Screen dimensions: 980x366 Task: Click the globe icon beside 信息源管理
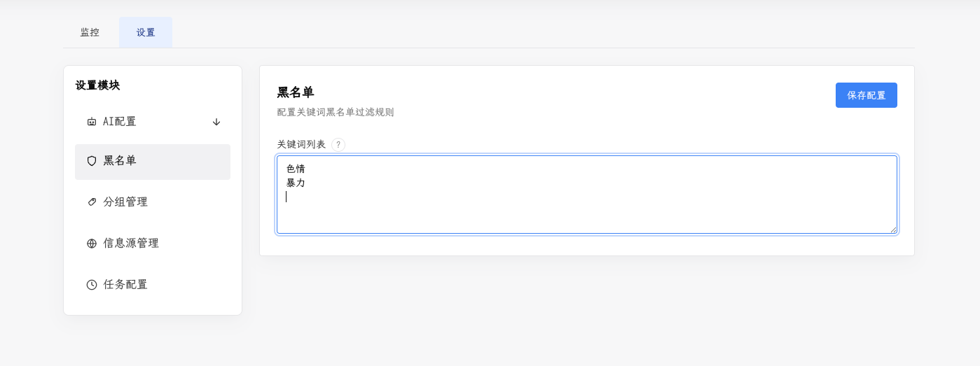[x=92, y=244]
